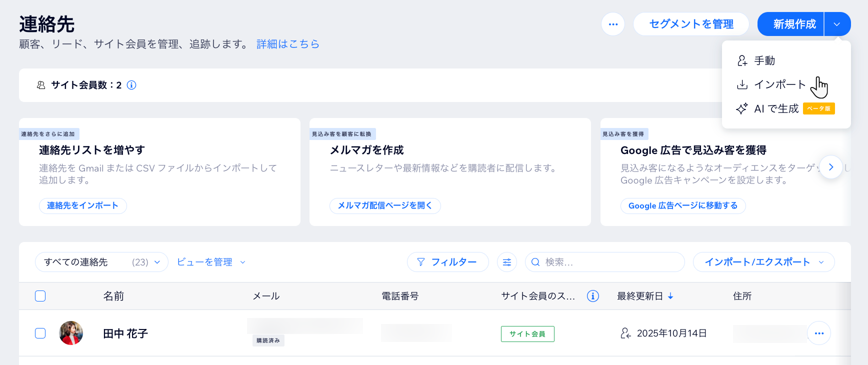Open row actions menu for 田中 花子
868x365 pixels.
[x=819, y=333]
